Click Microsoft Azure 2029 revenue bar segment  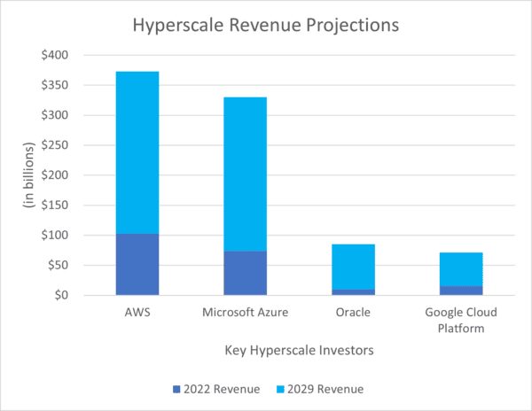click(x=246, y=174)
